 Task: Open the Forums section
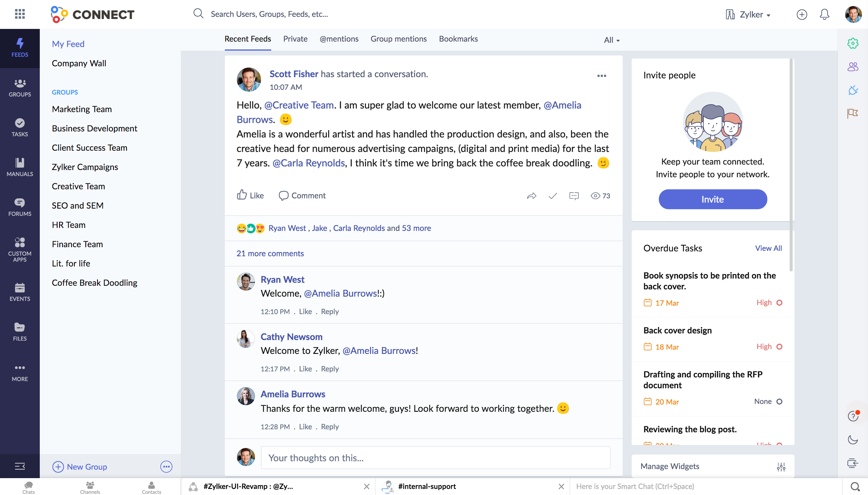(x=19, y=207)
